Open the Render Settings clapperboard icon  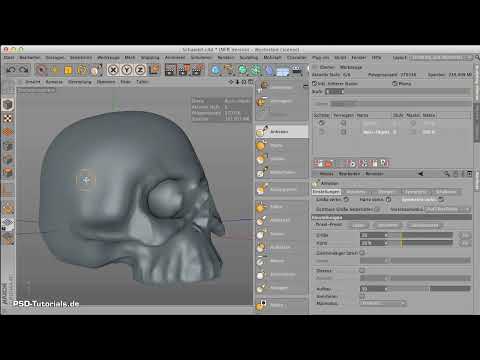(198, 70)
